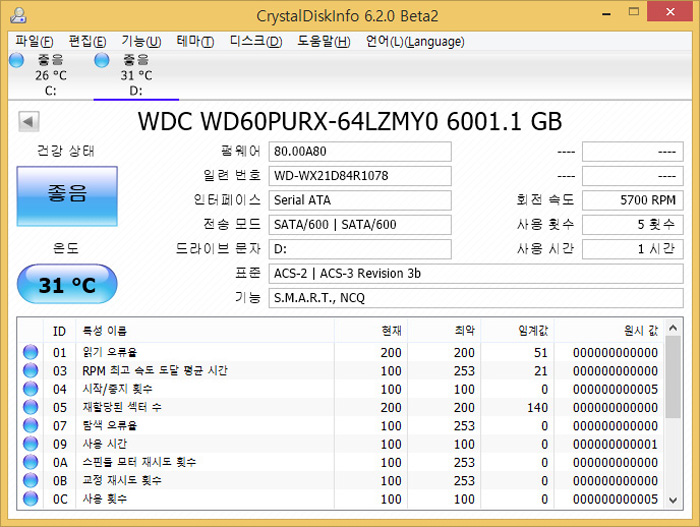Select the 재할당된 섹터 수 attribute row
Image resolution: width=700 pixels, height=527 pixels.
point(341,407)
